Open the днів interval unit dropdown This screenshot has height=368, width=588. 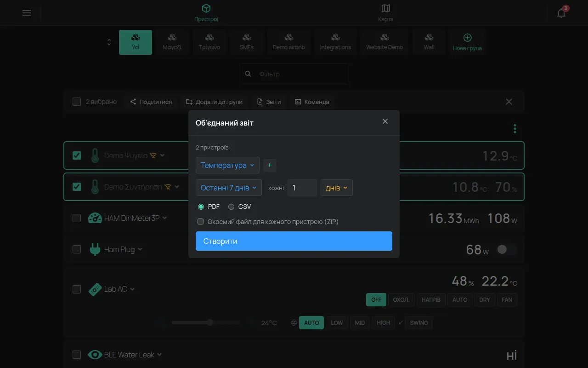(337, 188)
